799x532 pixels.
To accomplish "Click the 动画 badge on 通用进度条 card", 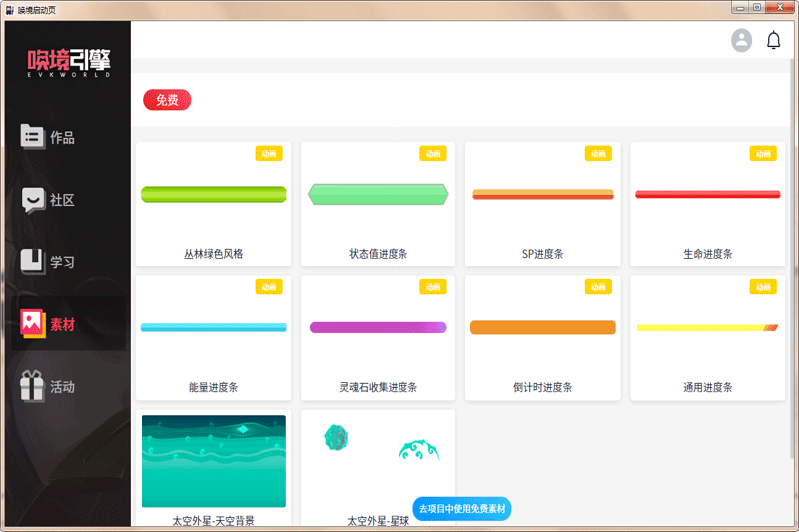I will coord(763,287).
